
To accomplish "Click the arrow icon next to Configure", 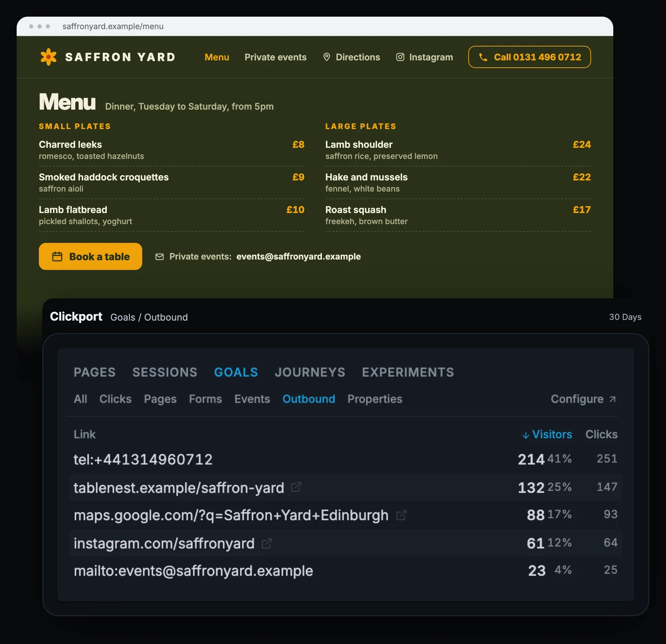I will tap(612, 399).
